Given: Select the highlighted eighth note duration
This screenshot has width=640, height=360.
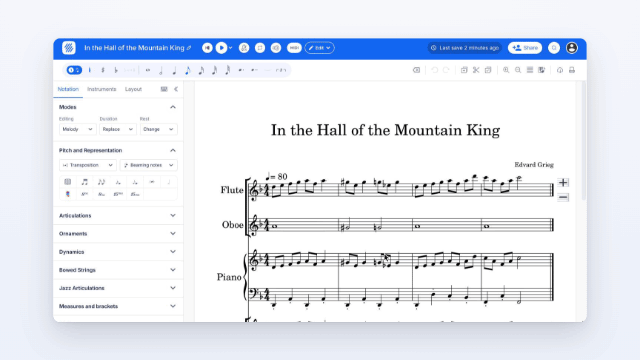Looking at the screenshot, I should point(188,70).
